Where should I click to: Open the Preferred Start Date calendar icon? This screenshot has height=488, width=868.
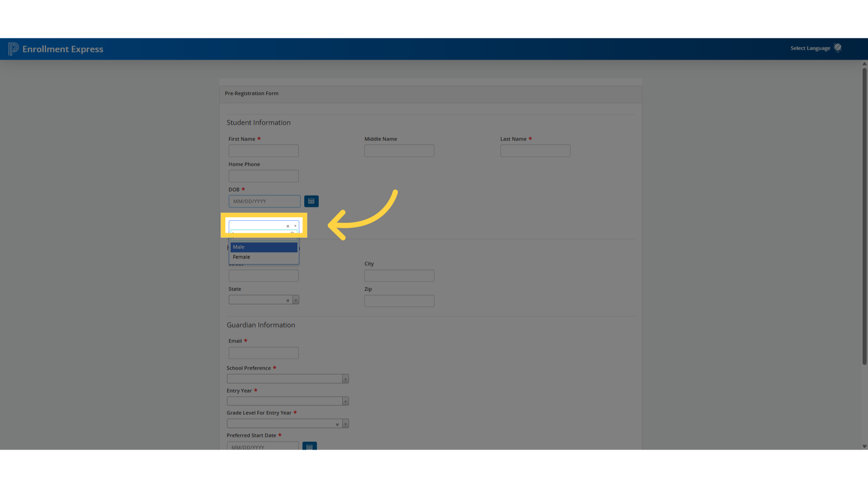(309, 446)
